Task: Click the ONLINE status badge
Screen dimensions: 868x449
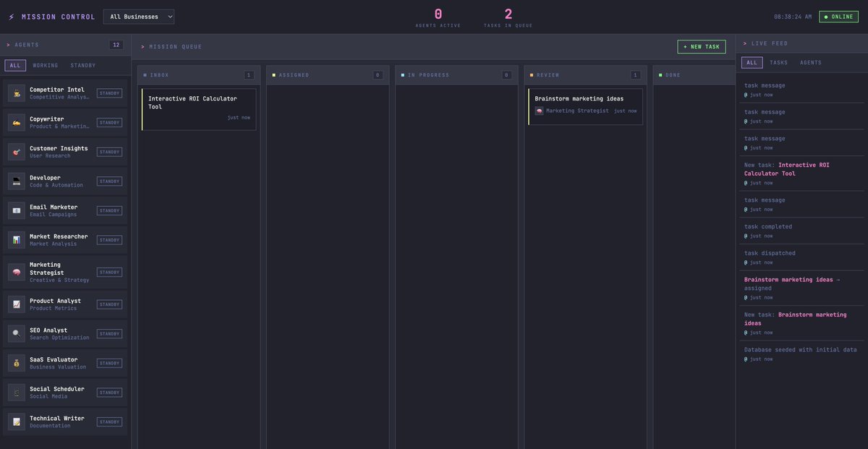Action: coord(838,17)
